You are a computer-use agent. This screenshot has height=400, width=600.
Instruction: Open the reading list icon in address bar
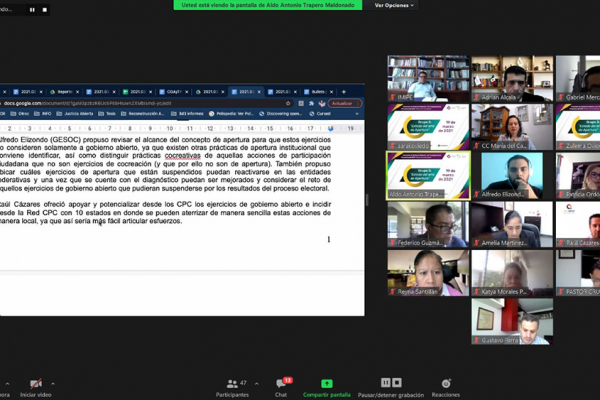301,103
